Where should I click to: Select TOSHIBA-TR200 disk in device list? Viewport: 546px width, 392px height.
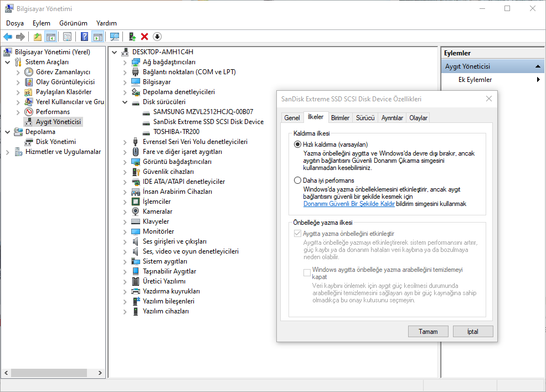[x=176, y=132]
